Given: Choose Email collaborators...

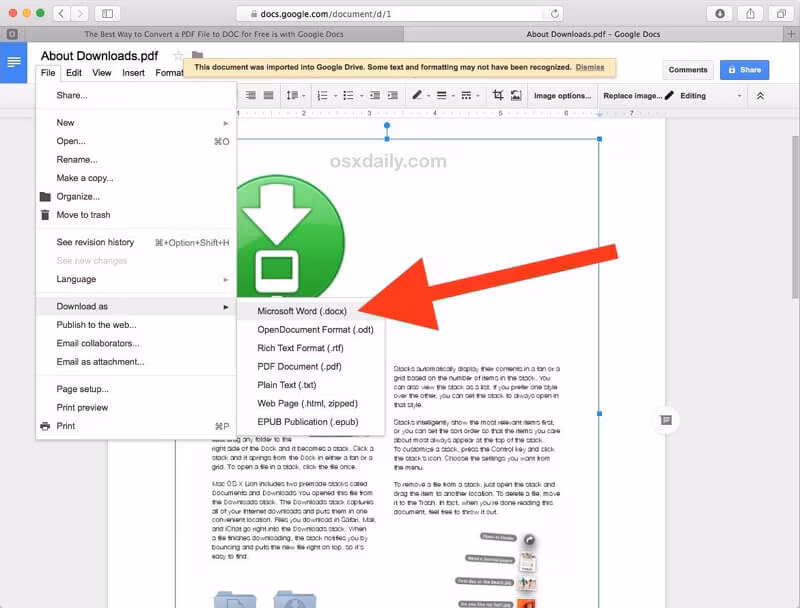Looking at the screenshot, I should coord(136,343).
